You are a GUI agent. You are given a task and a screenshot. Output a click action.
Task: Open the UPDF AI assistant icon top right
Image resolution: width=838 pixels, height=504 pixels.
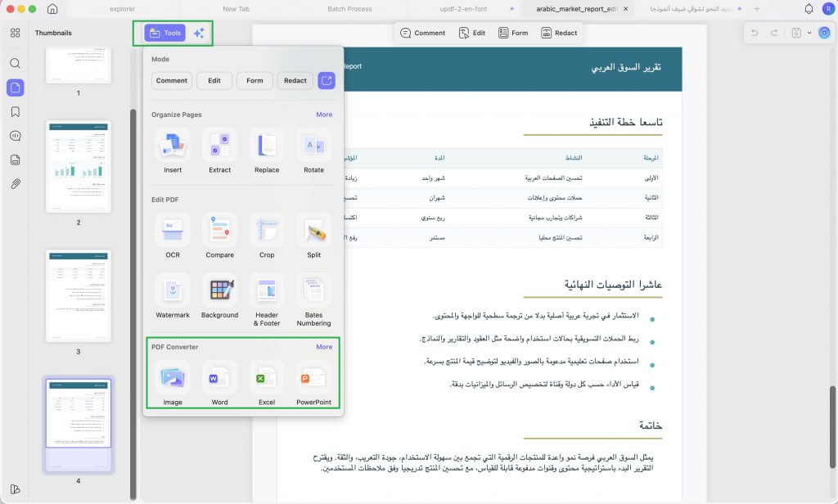coord(825,33)
